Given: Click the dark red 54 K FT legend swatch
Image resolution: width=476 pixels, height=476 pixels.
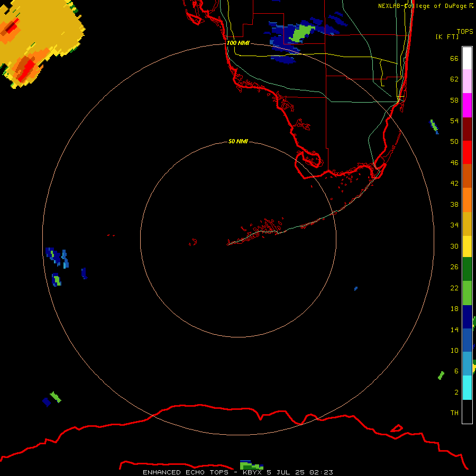Looking at the screenshot, I should coord(467,129).
